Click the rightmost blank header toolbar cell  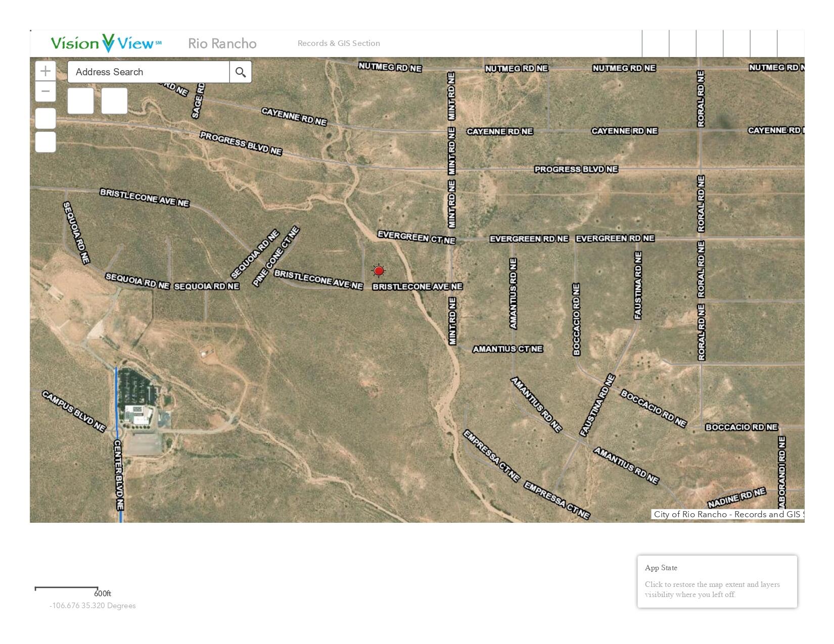[x=791, y=43]
